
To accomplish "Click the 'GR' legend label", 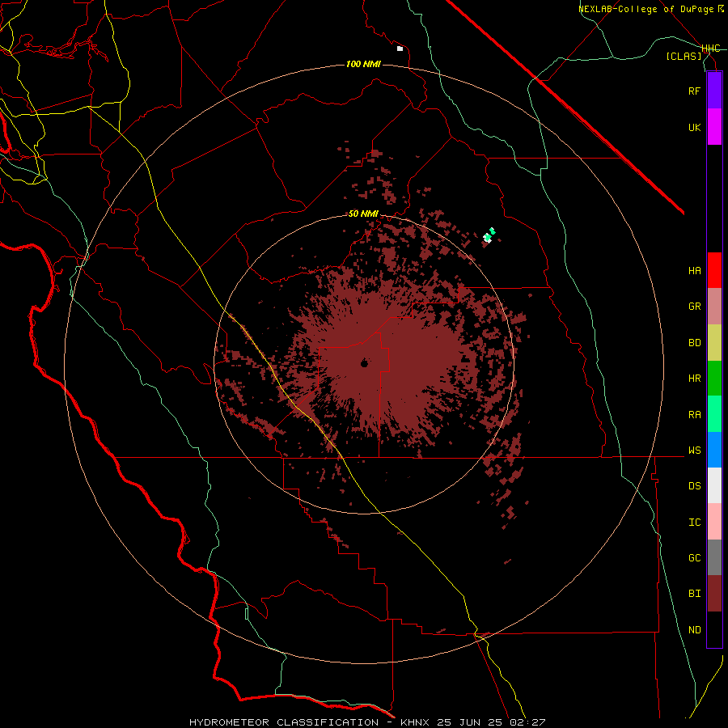I will click(x=694, y=307).
